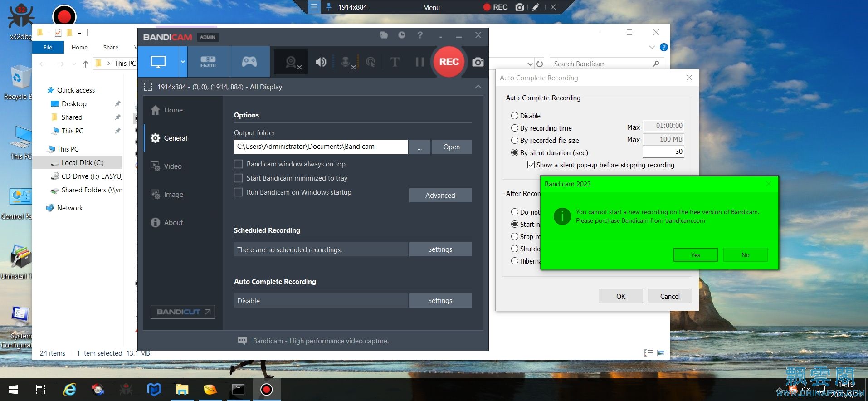
Task: Click the Advanced button in Options
Action: pos(440,195)
